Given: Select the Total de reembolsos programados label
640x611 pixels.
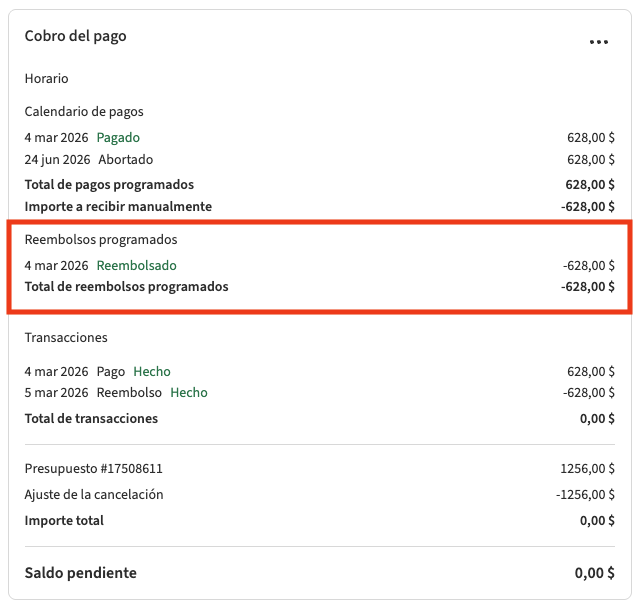Looking at the screenshot, I should point(126,287).
